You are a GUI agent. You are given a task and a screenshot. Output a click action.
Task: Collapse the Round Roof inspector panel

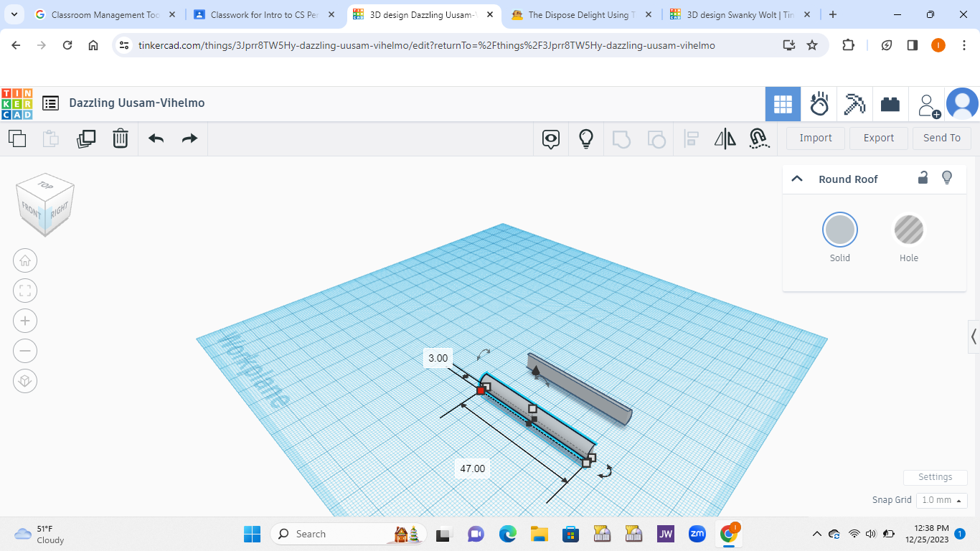click(796, 179)
